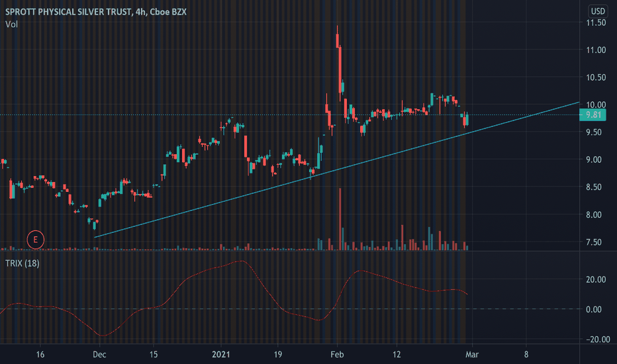Image resolution: width=617 pixels, height=364 pixels.
Task: Click the '16' date label on time axis
Action: [40, 355]
